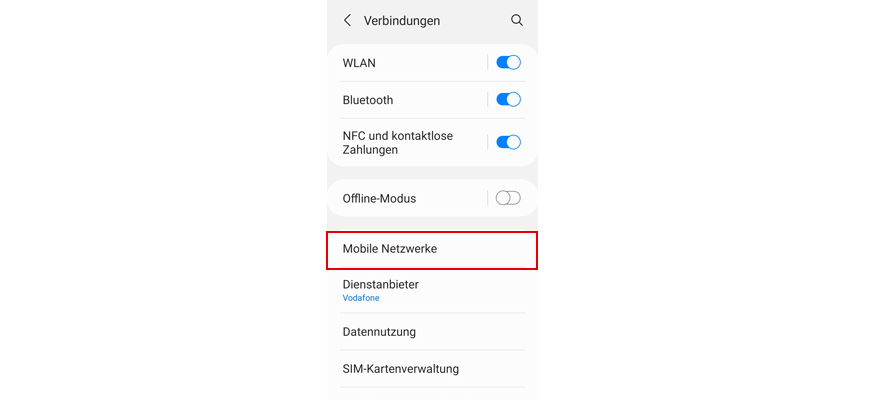The height and width of the screenshot is (400, 879).
Task: Click the vertical divider beside Offline-Modus switch
Action: [488, 198]
